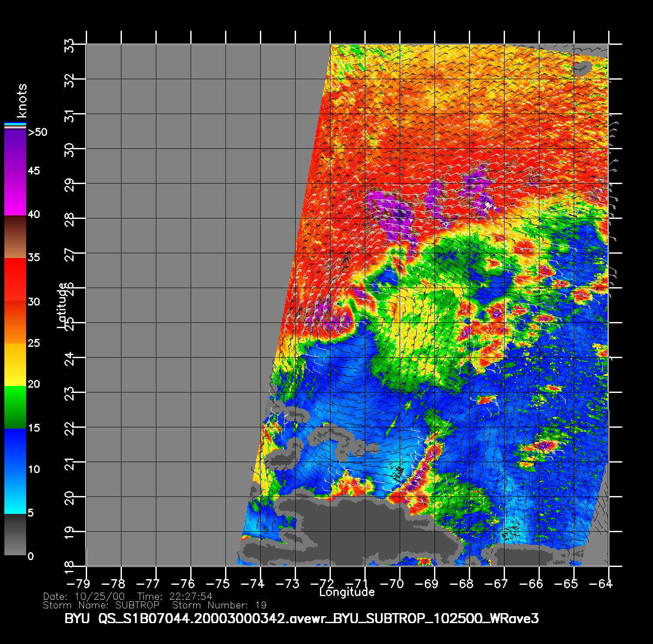Click the blue 10-15 knots legend band

tap(15, 450)
